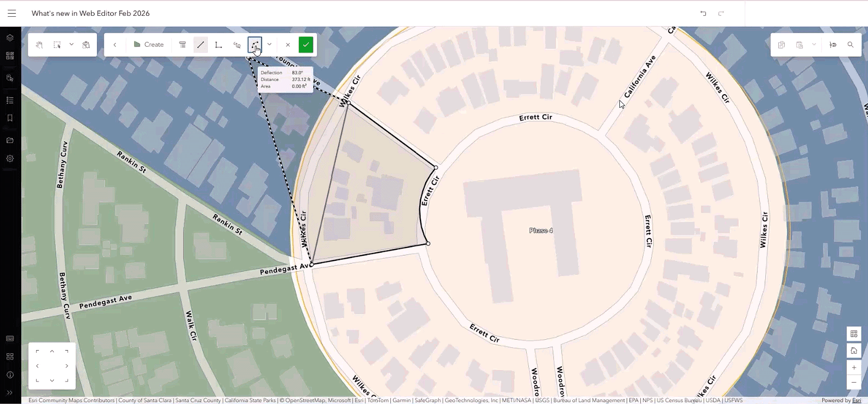Finish the sketch with the green checkmark

click(x=306, y=45)
